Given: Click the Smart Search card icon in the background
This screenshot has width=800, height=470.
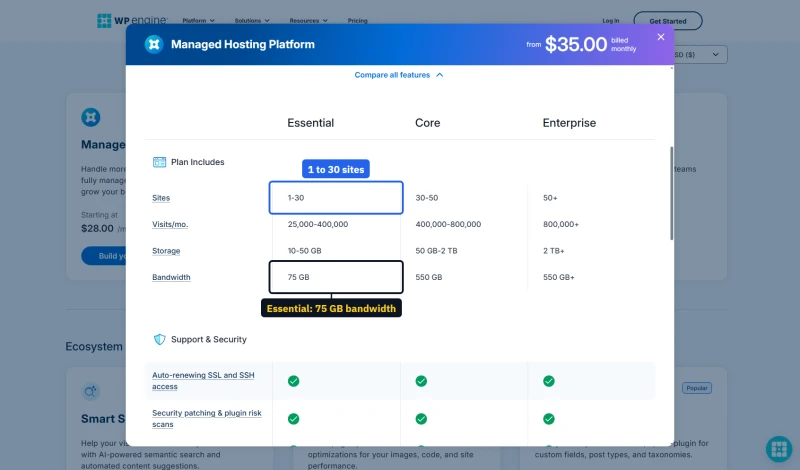Looking at the screenshot, I should 91,391.
